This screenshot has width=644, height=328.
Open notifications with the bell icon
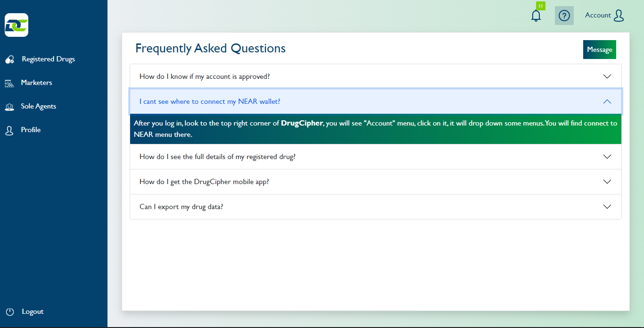point(536,16)
